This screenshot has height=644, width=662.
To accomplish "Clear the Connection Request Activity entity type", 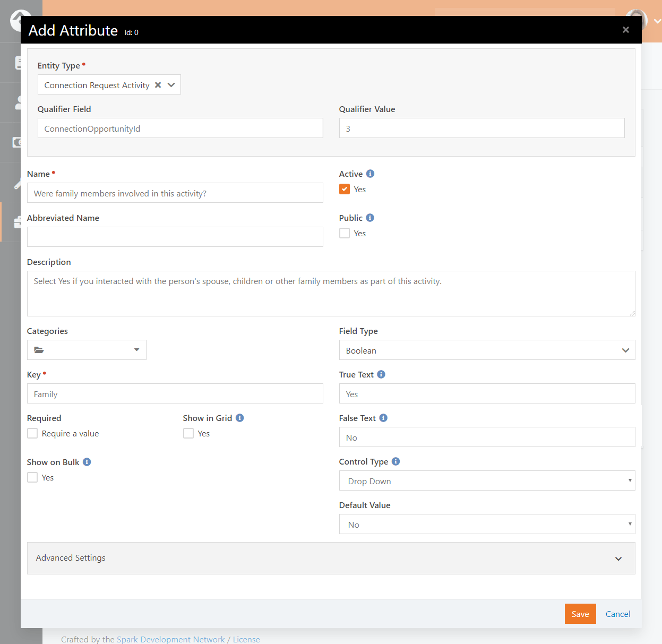I will pyautogui.click(x=158, y=85).
